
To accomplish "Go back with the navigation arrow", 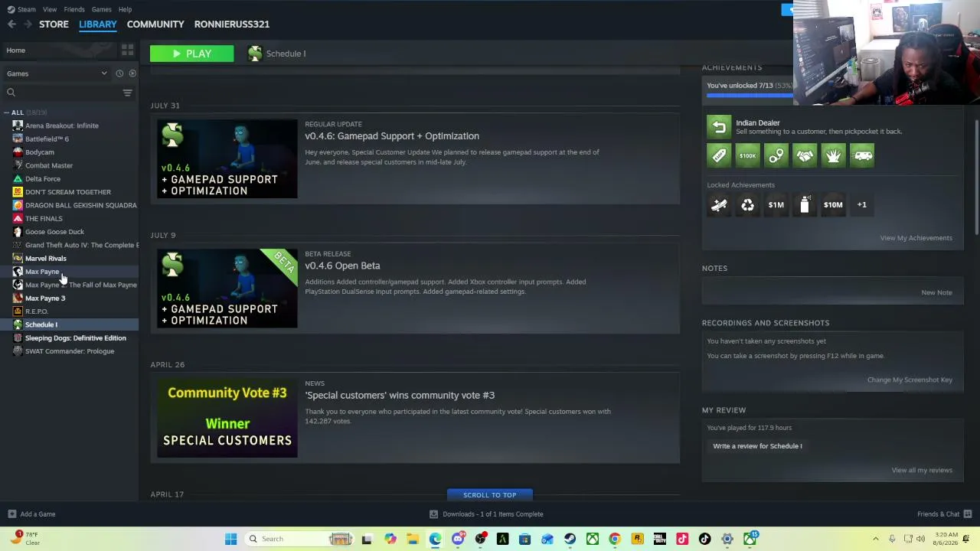I will pyautogui.click(x=11, y=24).
